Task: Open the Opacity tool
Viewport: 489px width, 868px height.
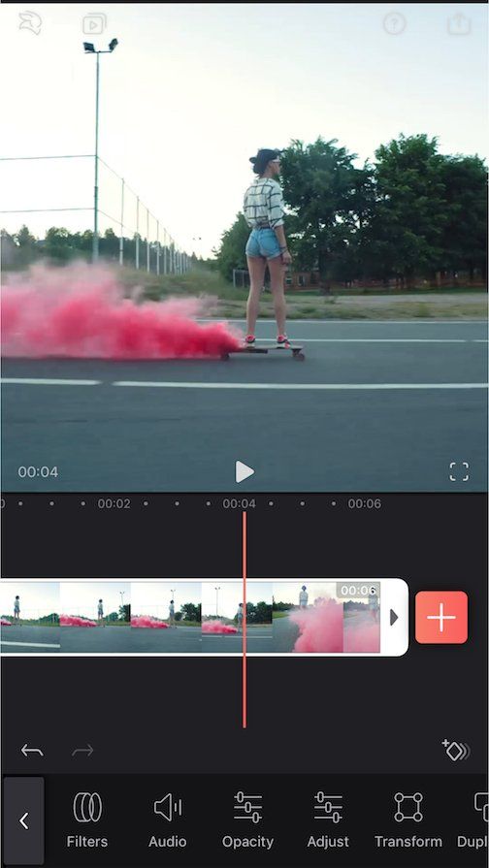Action: 247,820
